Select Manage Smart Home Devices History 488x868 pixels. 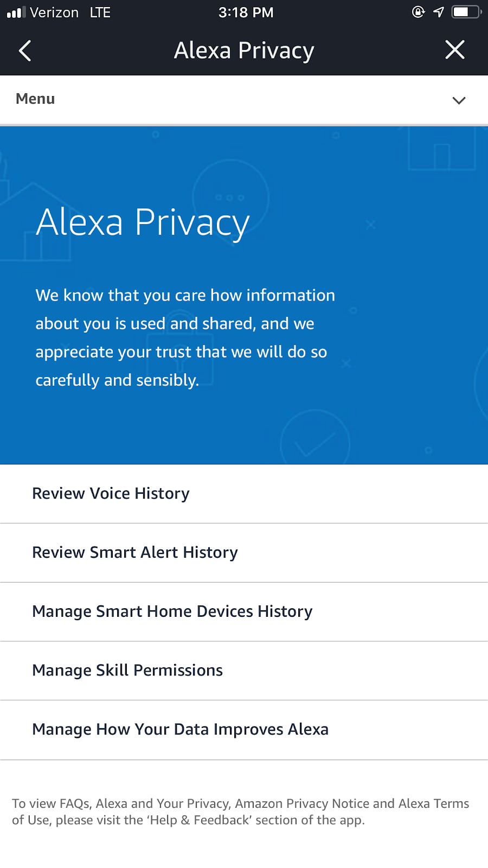(172, 611)
